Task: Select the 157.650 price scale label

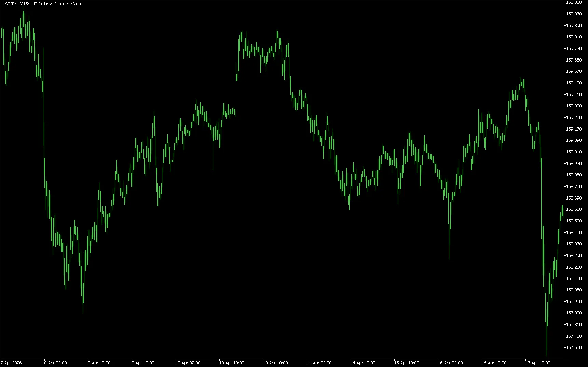Action: (x=574, y=348)
